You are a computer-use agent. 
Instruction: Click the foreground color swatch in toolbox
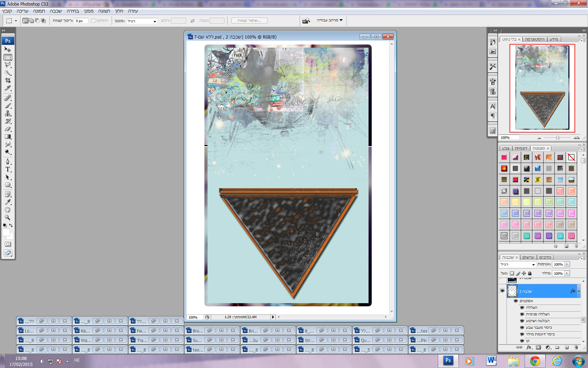point(6,232)
